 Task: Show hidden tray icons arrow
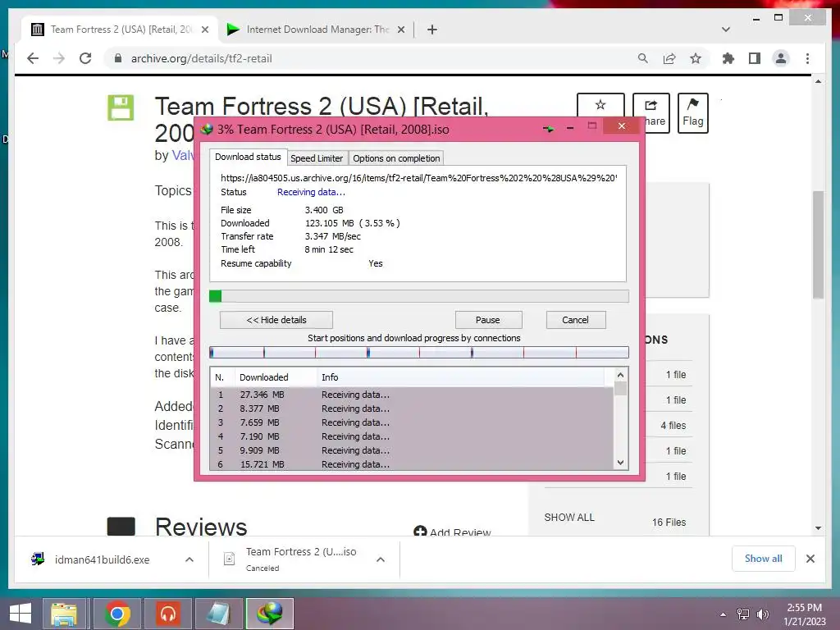coord(724,614)
